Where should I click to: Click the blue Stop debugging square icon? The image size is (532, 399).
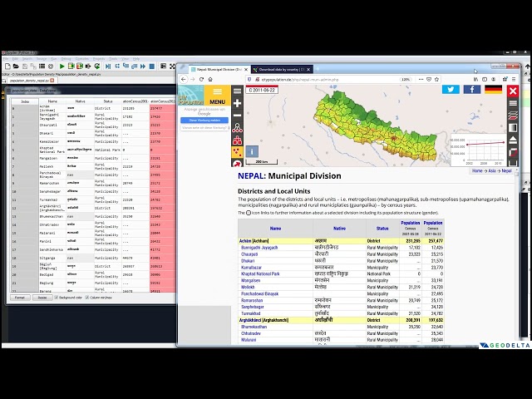152,66
